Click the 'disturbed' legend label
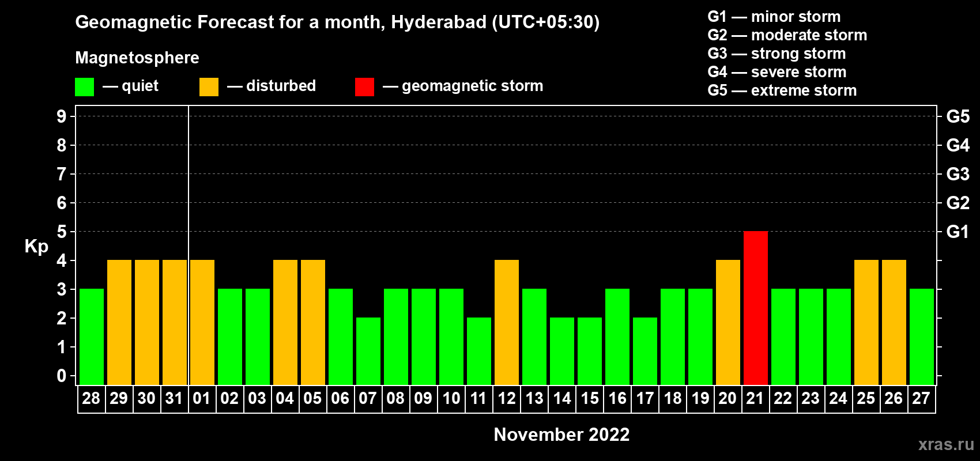The height and width of the screenshot is (461, 980). point(281,86)
